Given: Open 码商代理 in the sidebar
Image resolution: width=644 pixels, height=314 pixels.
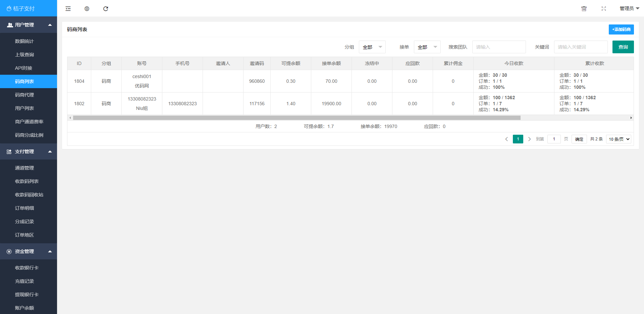Looking at the screenshot, I should (x=24, y=95).
